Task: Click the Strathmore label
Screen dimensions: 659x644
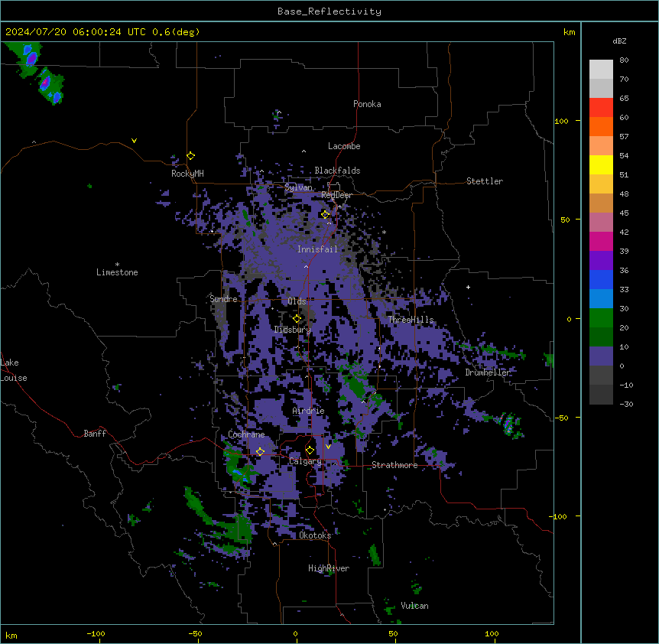Action: (x=394, y=465)
